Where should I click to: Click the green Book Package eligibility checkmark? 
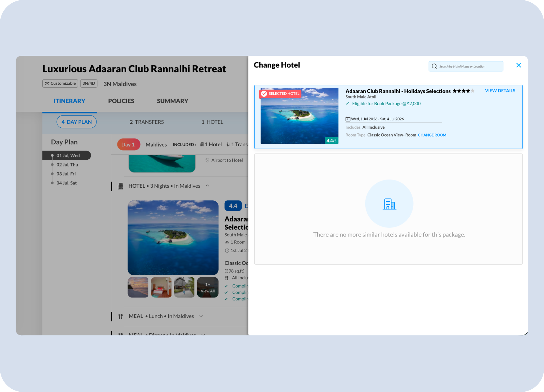[x=348, y=104]
